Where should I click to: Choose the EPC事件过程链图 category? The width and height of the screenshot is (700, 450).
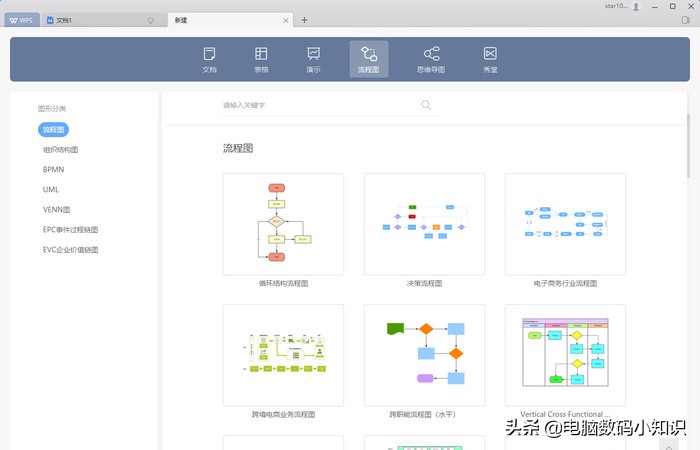[70, 229]
